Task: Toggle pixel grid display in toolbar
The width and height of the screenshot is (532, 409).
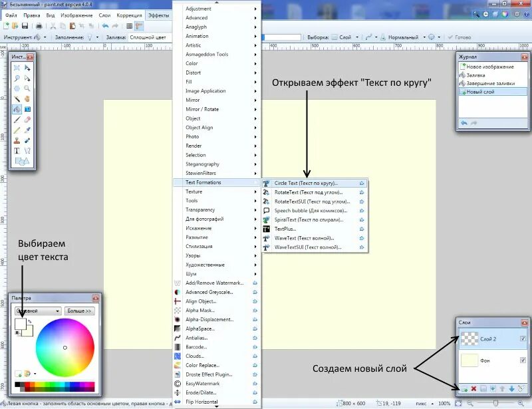Action: tap(129, 26)
